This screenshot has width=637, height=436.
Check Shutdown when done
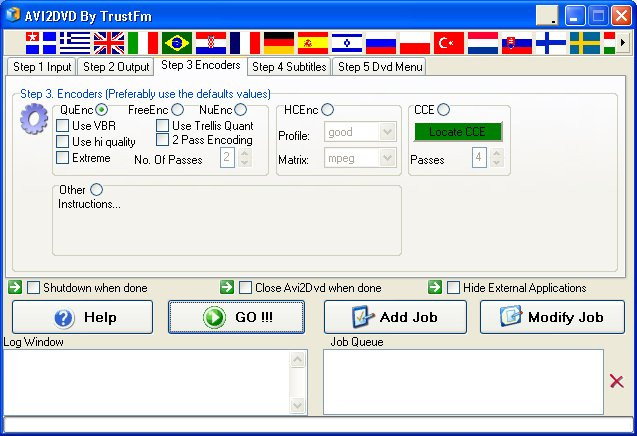pyautogui.click(x=33, y=288)
